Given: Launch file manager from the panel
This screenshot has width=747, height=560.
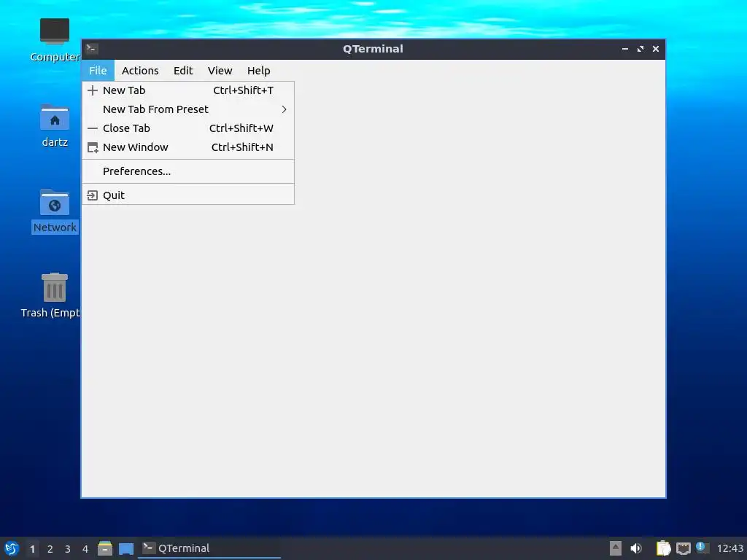Looking at the screenshot, I should click(x=105, y=548).
